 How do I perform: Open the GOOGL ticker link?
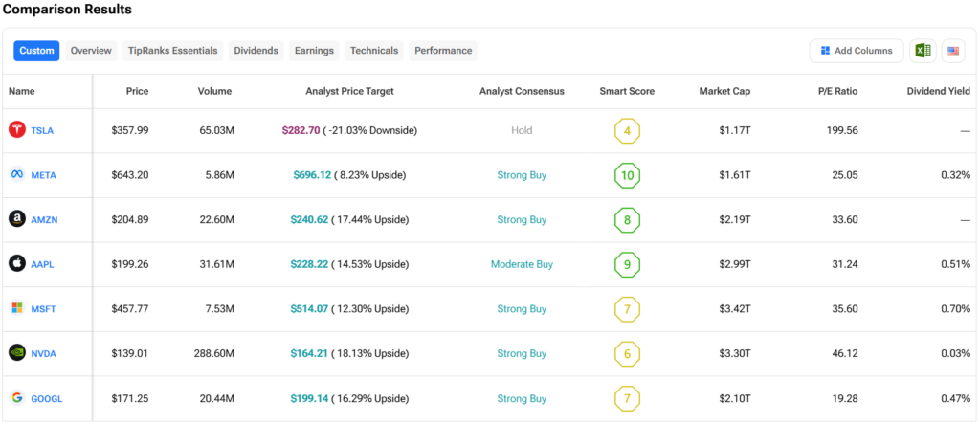click(47, 398)
